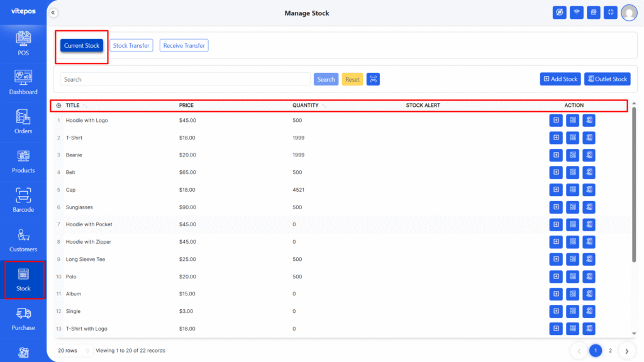The height and width of the screenshot is (362, 644).
Task: Click the exit-fullscreen icon in the top bar
Action: (x=611, y=13)
